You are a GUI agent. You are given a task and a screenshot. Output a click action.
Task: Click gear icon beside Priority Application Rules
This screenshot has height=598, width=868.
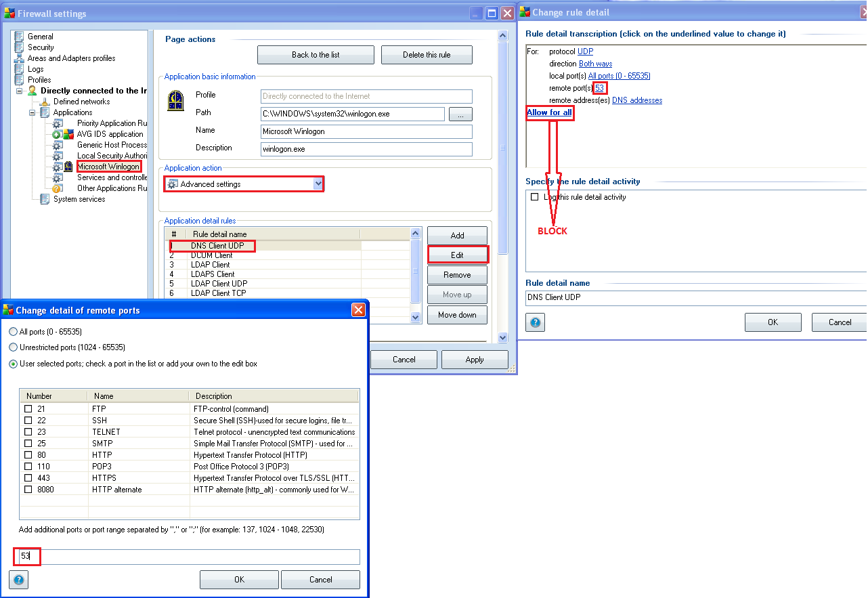click(x=58, y=123)
